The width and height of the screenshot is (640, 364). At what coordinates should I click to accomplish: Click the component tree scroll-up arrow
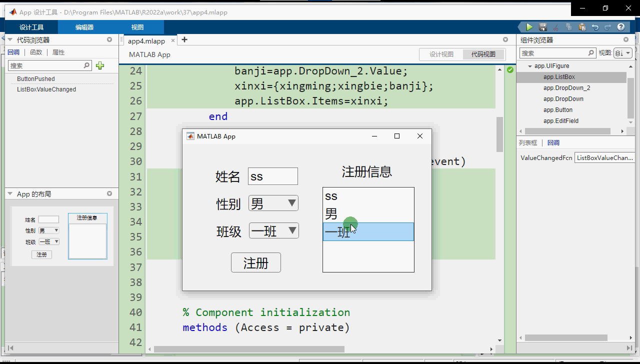point(630,66)
